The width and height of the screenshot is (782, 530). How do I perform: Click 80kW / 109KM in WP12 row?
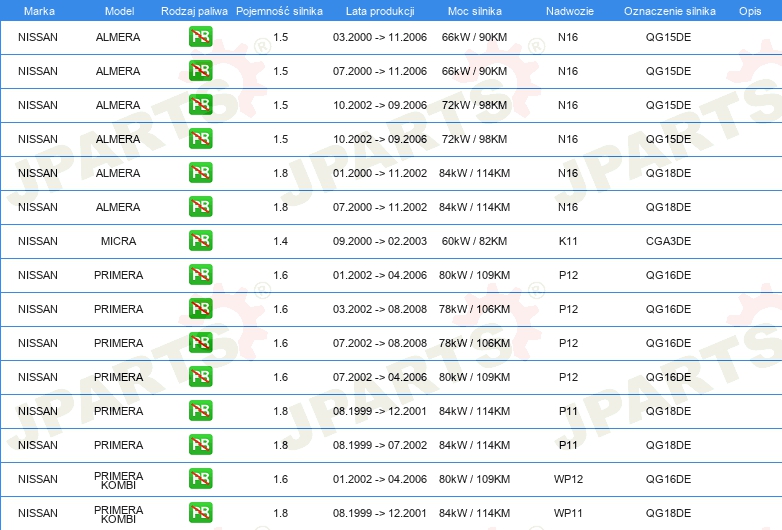[474, 479]
